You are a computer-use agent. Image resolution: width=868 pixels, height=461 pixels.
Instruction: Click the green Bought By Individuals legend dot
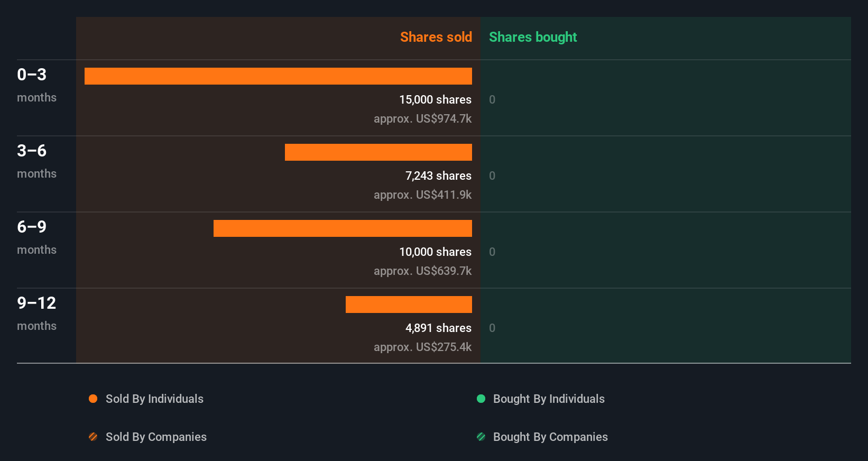pyautogui.click(x=481, y=399)
